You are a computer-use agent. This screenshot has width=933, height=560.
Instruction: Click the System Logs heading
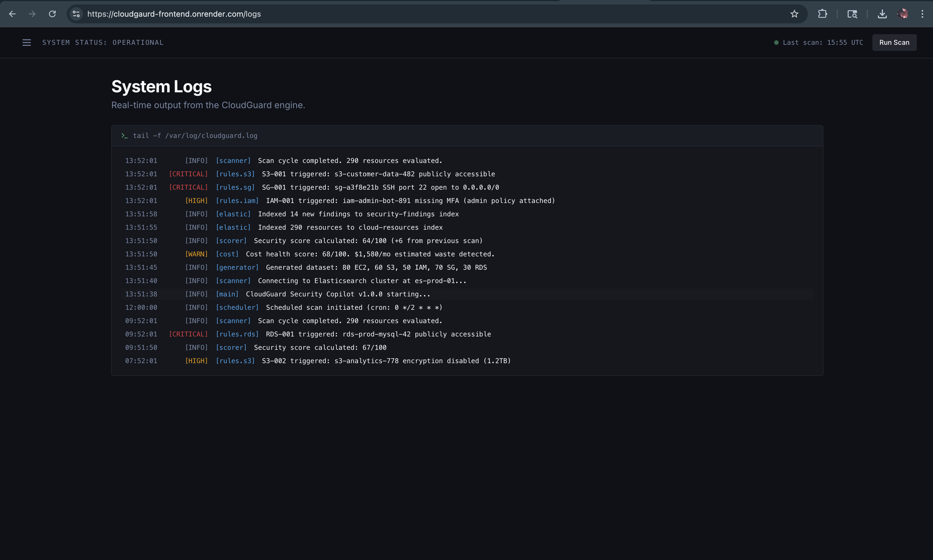161,87
